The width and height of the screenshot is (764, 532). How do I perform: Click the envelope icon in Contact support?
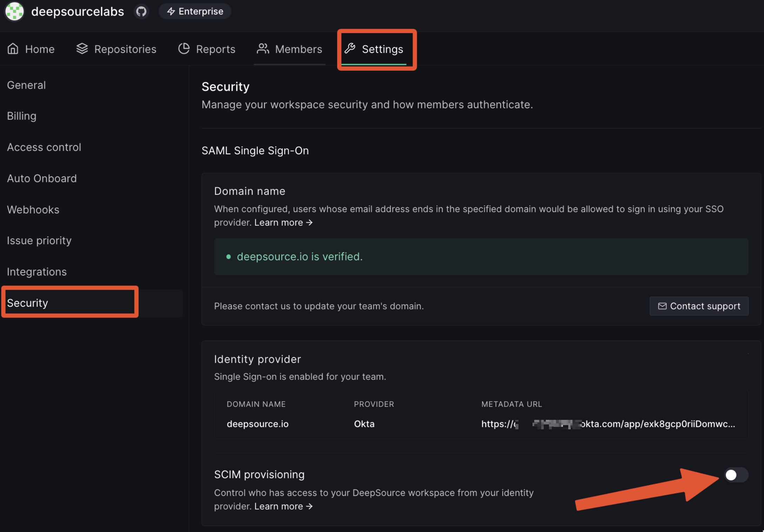point(663,306)
